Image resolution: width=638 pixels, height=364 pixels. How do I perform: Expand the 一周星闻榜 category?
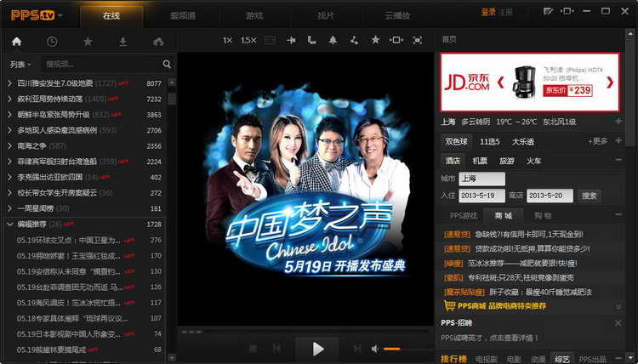[x=9, y=208]
